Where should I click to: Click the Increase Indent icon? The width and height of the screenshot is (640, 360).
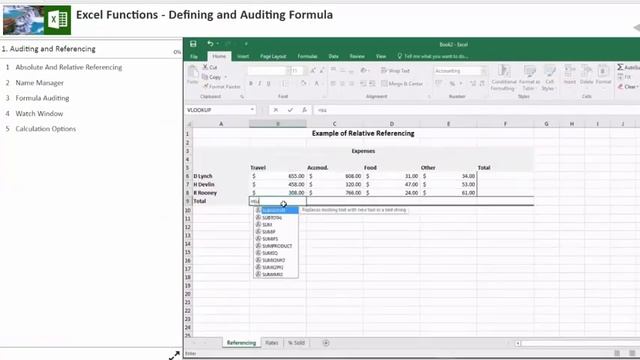tap(372, 84)
